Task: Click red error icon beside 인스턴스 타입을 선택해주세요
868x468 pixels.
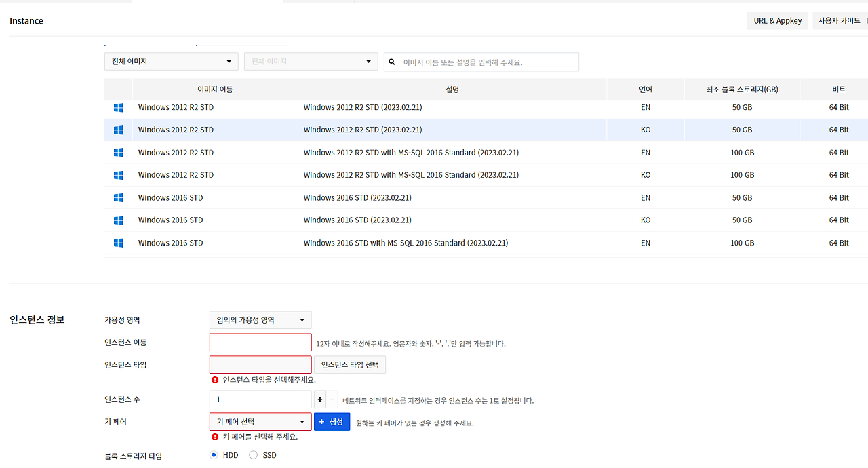Action: (215, 380)
